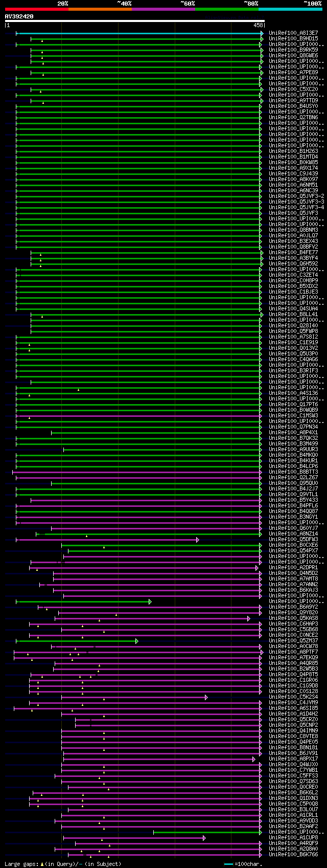This screenshot has width=327, height=868.
Task: Select the AV392420 query title
Action: click(x=19, y=16)
